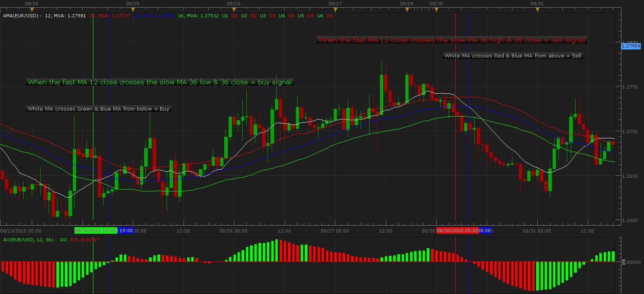This screenshot has height=294, width=644.
Task: Click the current price tag 1.27954
Action: pos(631,46)
